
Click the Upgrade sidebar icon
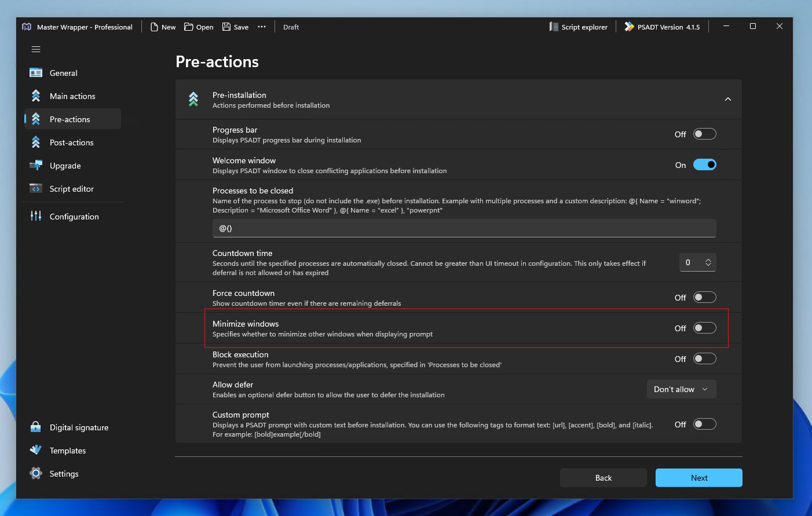pos(36,165)
